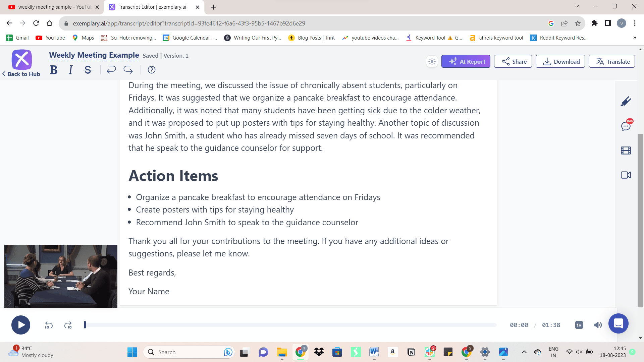
Task: Apply italic formatting
Action: 70,70
